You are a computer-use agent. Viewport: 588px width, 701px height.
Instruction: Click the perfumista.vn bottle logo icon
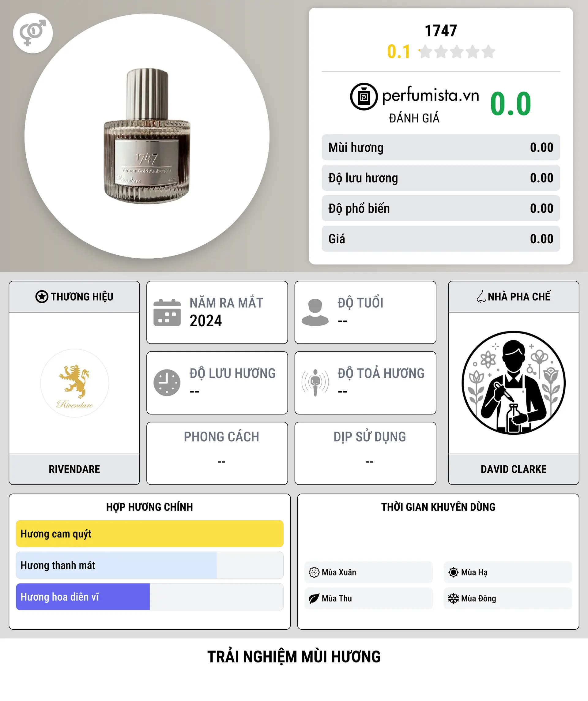click(364, 96)
